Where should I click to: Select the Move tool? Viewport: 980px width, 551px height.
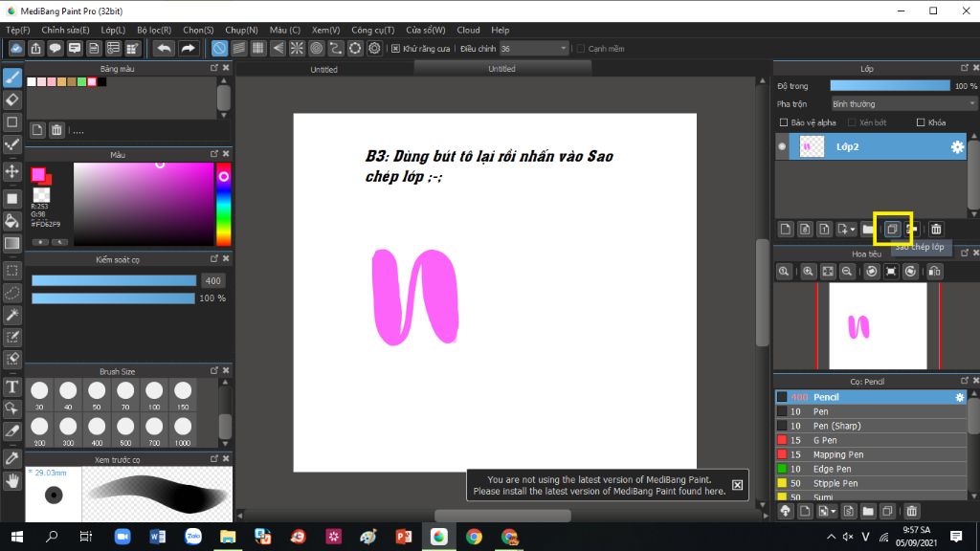(11, 172)
